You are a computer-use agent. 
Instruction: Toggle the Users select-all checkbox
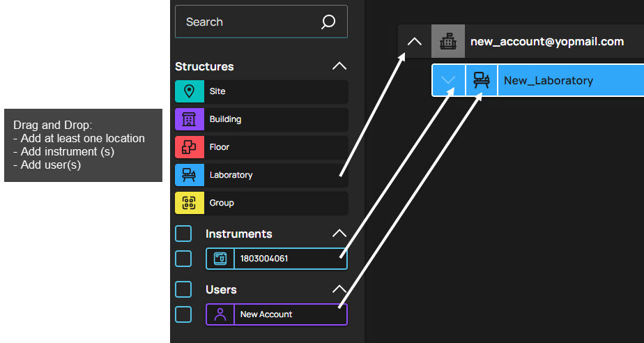183,289
